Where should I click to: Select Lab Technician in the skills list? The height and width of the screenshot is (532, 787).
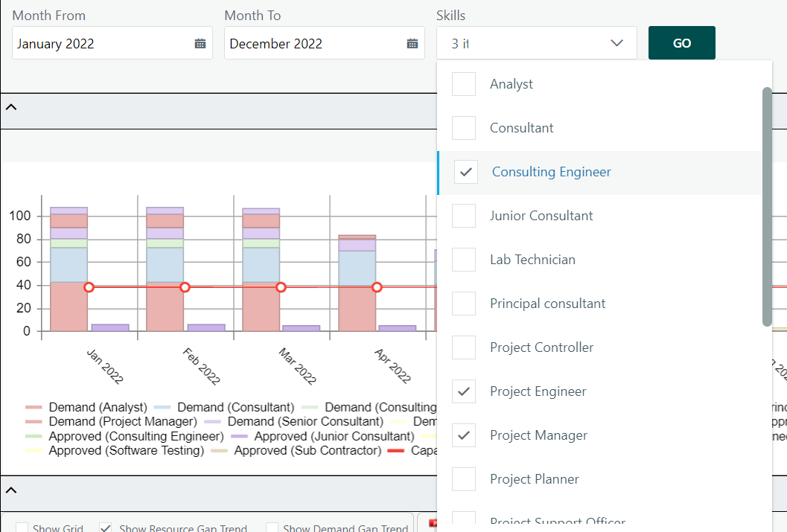pyautogui.click(x=532, y=260)
